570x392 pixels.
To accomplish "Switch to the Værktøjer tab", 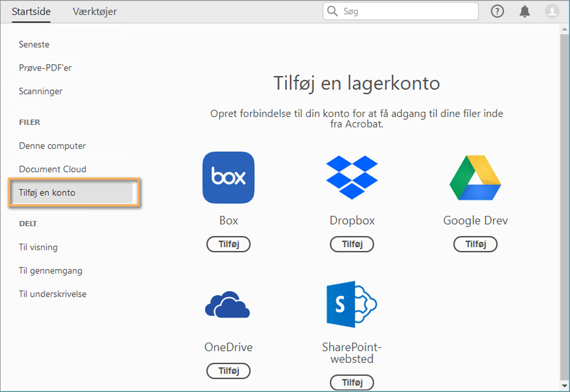I will (x=95, y=12).
